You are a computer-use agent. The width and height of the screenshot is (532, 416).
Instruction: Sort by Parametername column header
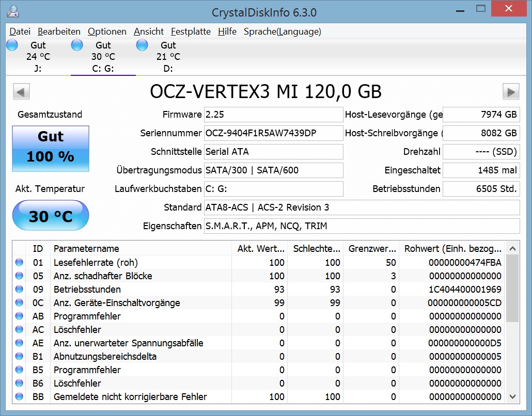[141, 248]
